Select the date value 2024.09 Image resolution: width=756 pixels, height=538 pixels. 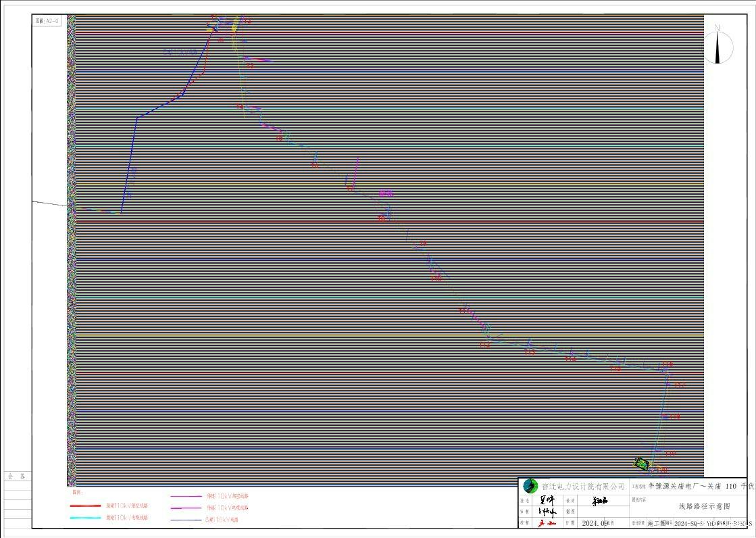click(595, 523)
